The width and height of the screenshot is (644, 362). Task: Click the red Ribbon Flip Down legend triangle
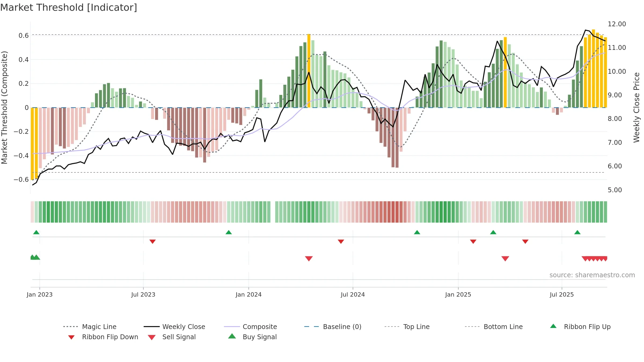71,337
